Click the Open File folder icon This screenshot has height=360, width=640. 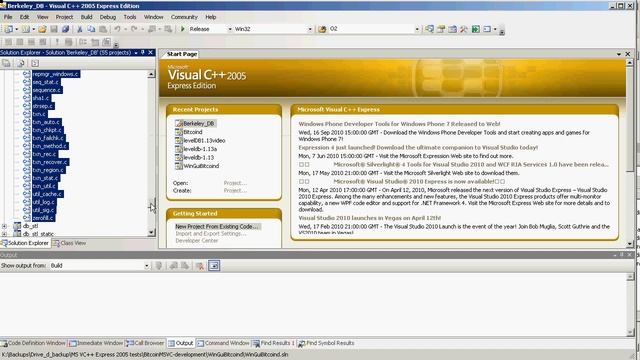(42, 29)
